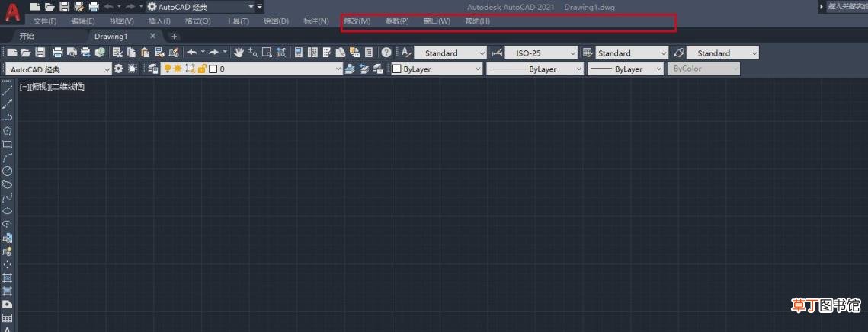This screenshot has height=332, width=868.
Task: Open the Layer Properties Manager icon
Action: (152, 69)
